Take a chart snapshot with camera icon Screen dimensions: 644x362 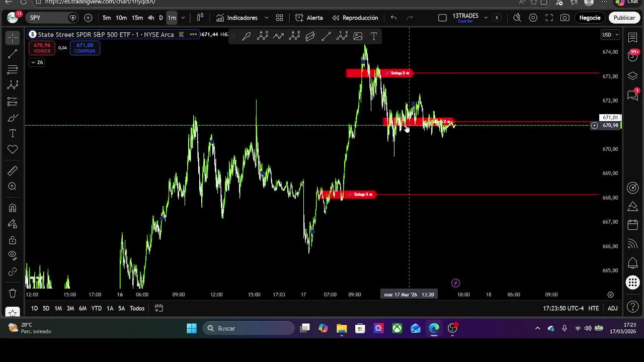coord(565,18)
